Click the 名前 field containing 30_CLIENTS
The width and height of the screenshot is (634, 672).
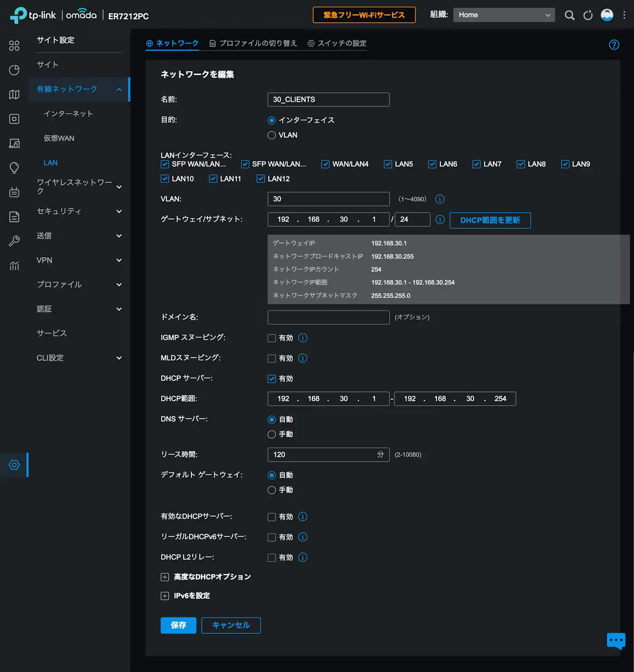click(x=328, y=100)
